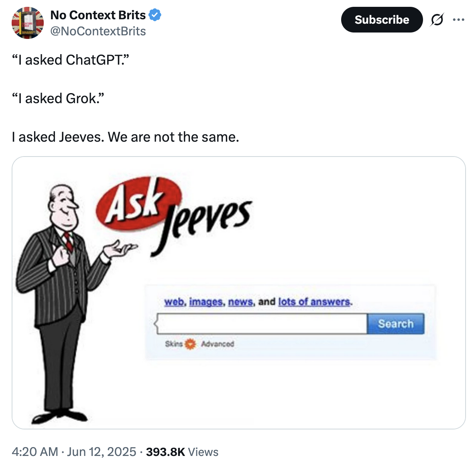Click the 4:20 AM Jun 12, 2025 timestamp
Image resolution: width=476 pixels, height=472 pixels.
74,452
